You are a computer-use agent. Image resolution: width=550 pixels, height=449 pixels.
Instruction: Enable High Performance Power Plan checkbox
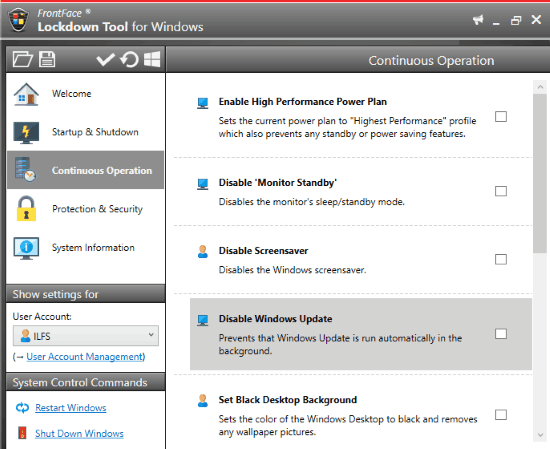pos(501,116)
